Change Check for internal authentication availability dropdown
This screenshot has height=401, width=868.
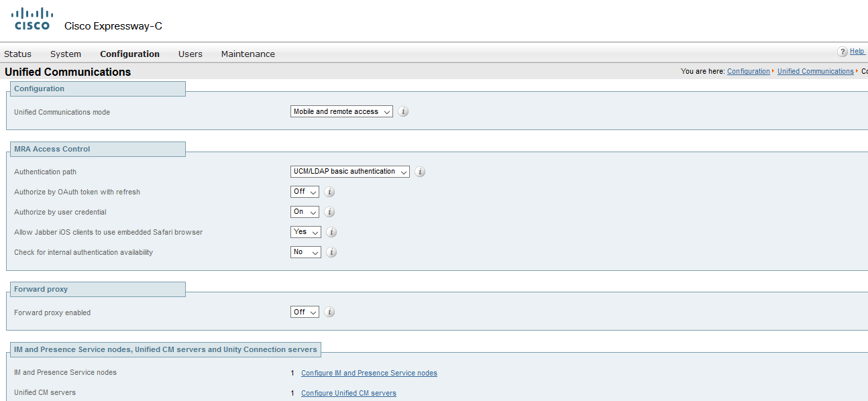[306, 252]
